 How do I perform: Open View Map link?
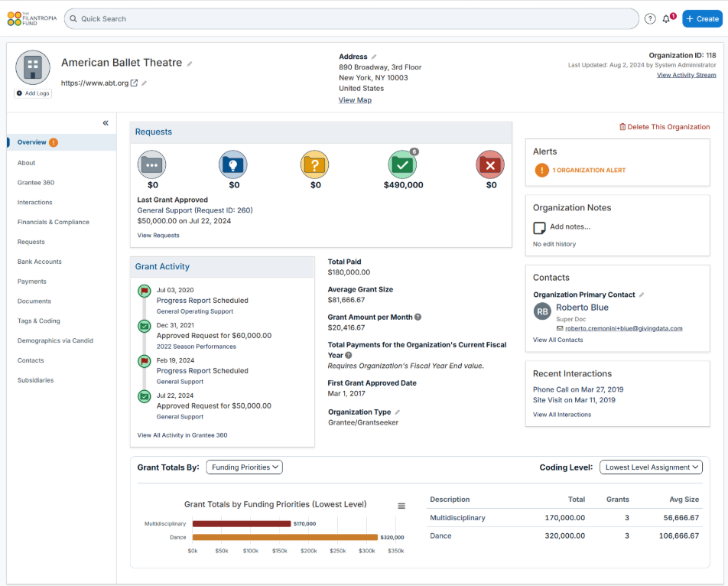tap(355, 99)
